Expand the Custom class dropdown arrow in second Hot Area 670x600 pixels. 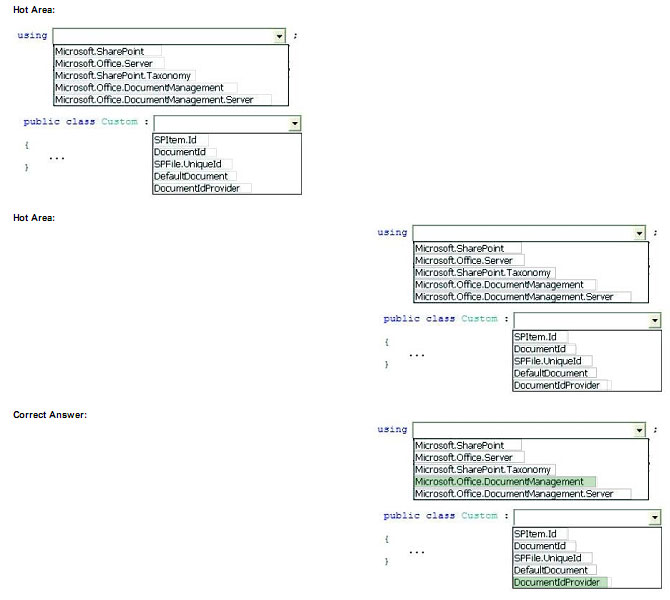pos(654,321)
